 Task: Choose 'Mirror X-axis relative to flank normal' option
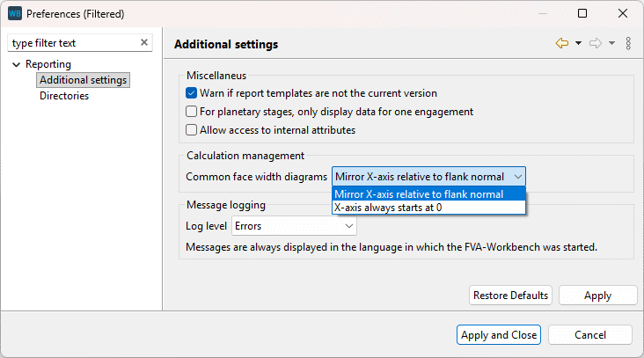(419, 194)
